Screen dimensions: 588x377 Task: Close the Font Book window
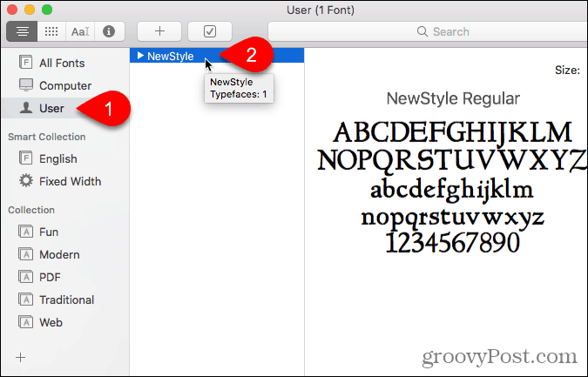[12, 10]
